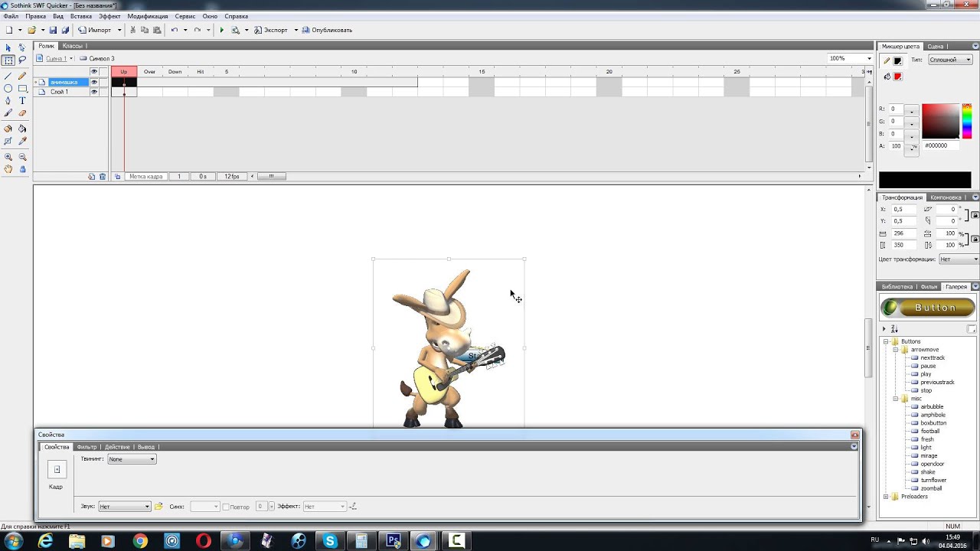This screenshot has height=551, width=980.
Task: Select the rectangle shape tool
Action: [x=22, y=88]
